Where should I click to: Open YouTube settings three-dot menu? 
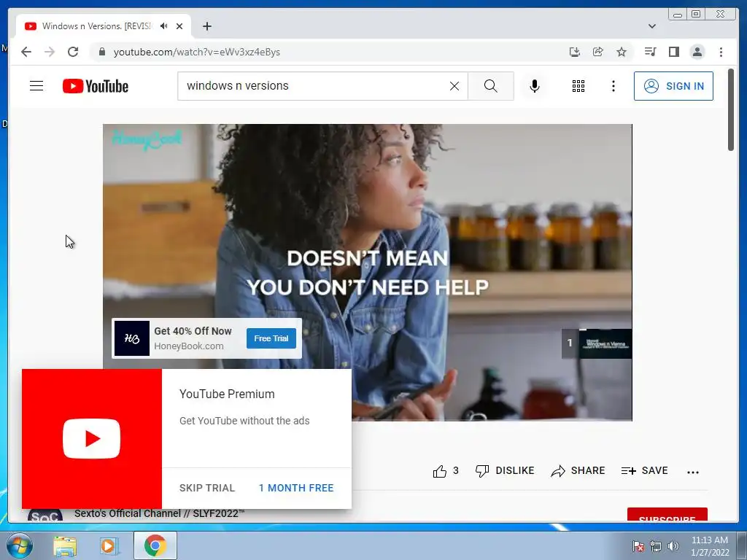613,86
